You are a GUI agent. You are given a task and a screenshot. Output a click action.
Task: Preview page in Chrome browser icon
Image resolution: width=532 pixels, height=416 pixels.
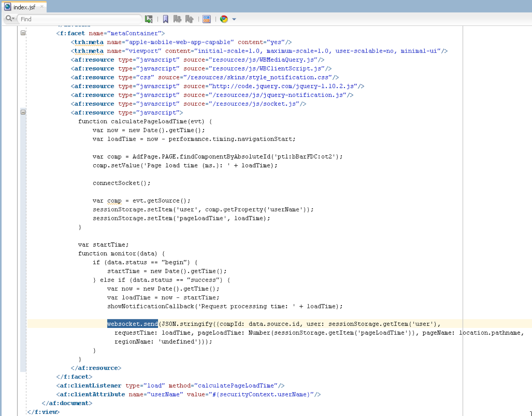click(x=224, y=19)
